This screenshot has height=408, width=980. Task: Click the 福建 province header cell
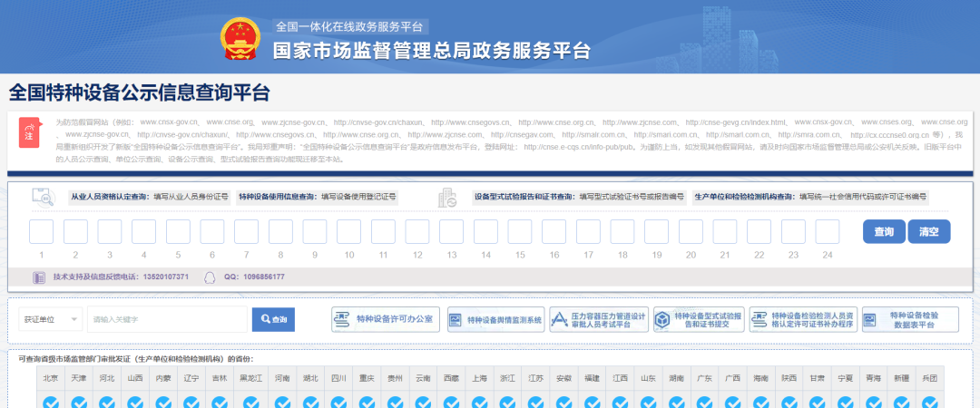[593, 378]
